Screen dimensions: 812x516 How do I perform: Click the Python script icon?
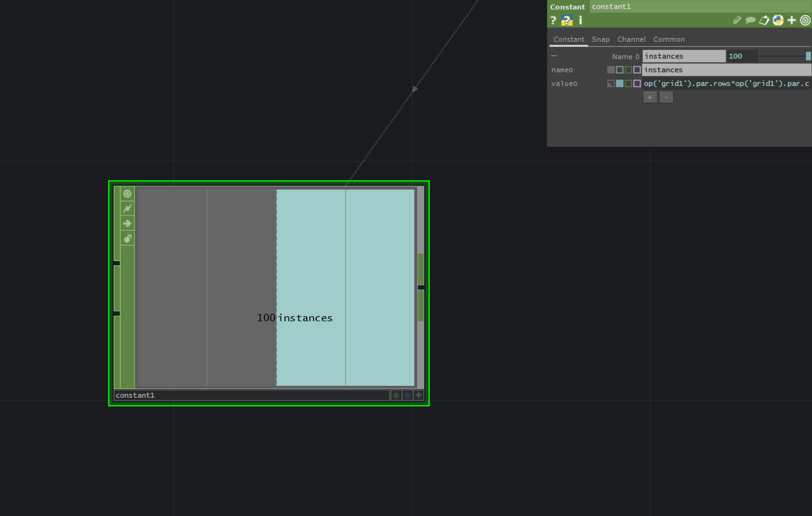pos(779,20)
